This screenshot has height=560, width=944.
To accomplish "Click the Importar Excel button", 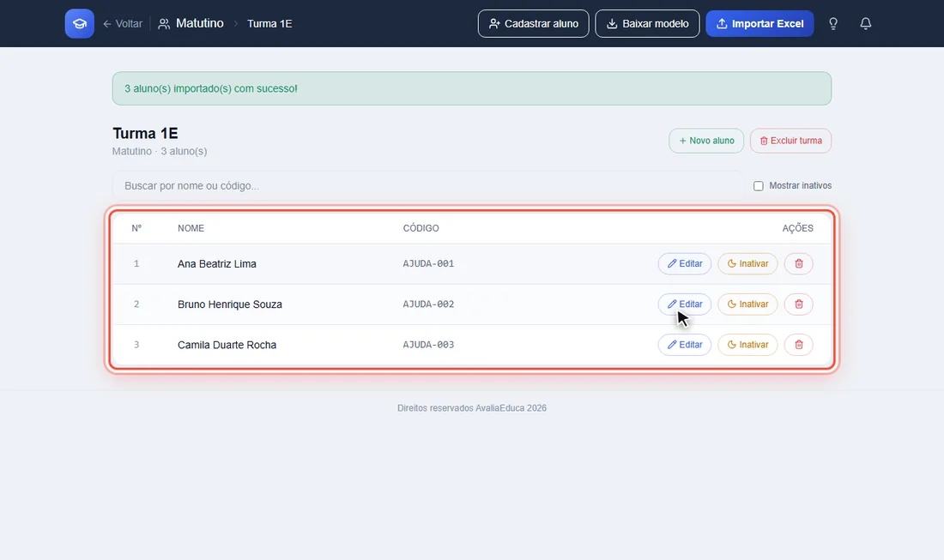I will pyautogui.click(x=759, y=23).
